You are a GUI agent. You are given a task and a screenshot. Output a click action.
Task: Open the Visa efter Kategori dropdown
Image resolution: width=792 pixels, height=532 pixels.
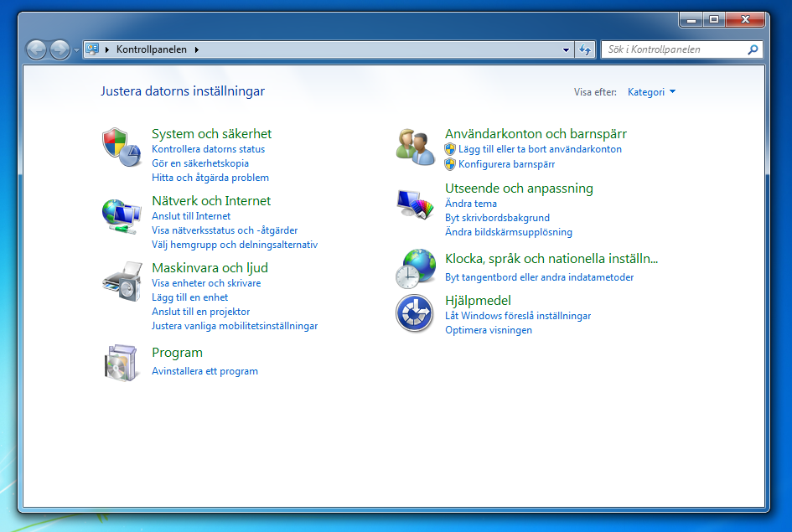coord(651,92)
